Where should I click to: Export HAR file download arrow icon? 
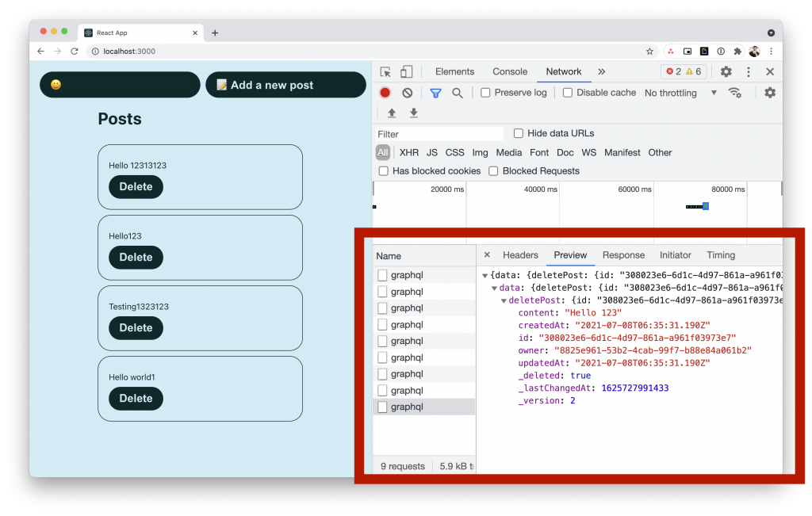click(x=414, y=113)
